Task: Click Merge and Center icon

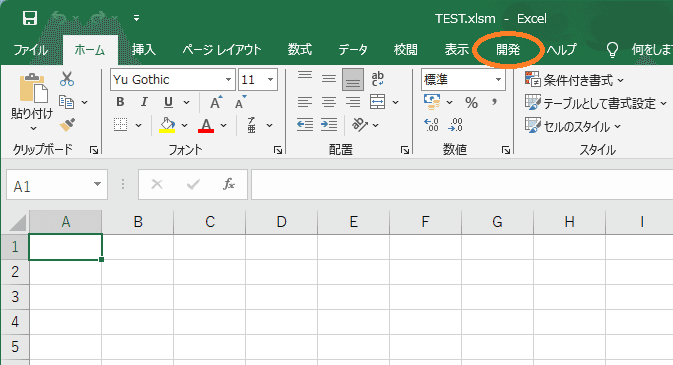Action: [377, 102]
